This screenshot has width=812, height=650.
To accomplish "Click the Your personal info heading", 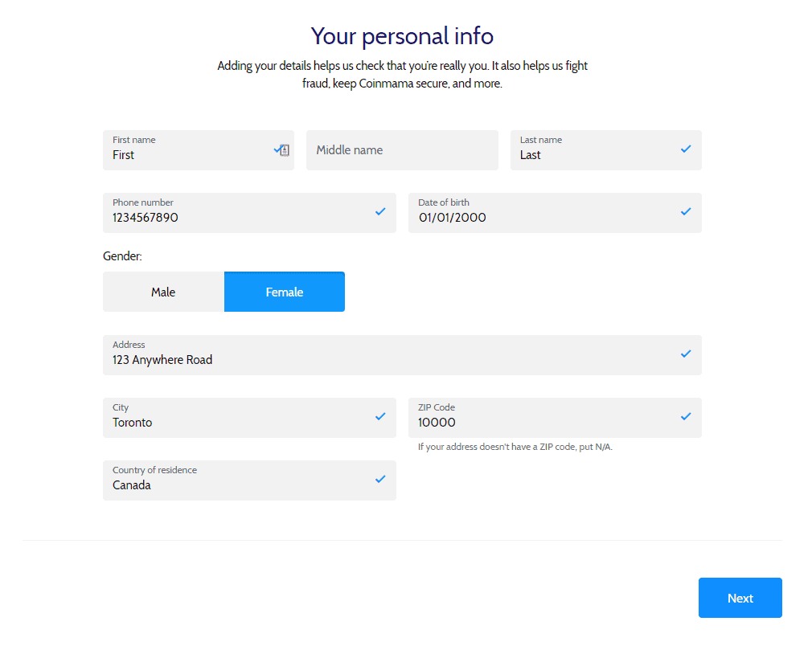I will (402, 35).
